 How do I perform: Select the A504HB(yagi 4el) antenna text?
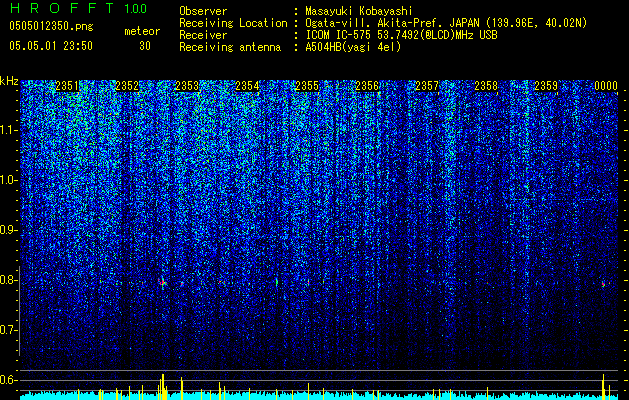coord(353,47)
